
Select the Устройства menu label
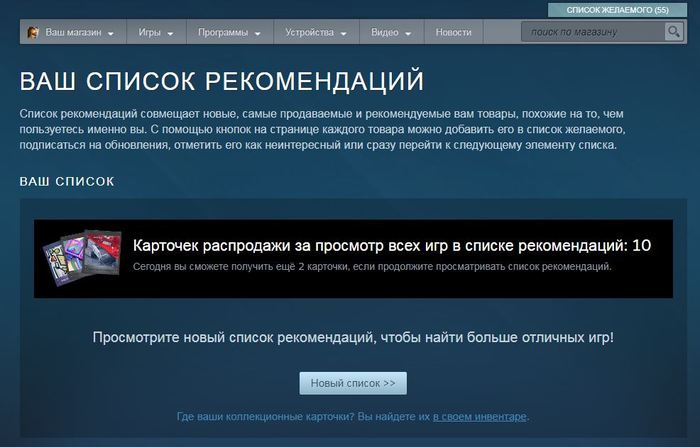pos(309,33)
